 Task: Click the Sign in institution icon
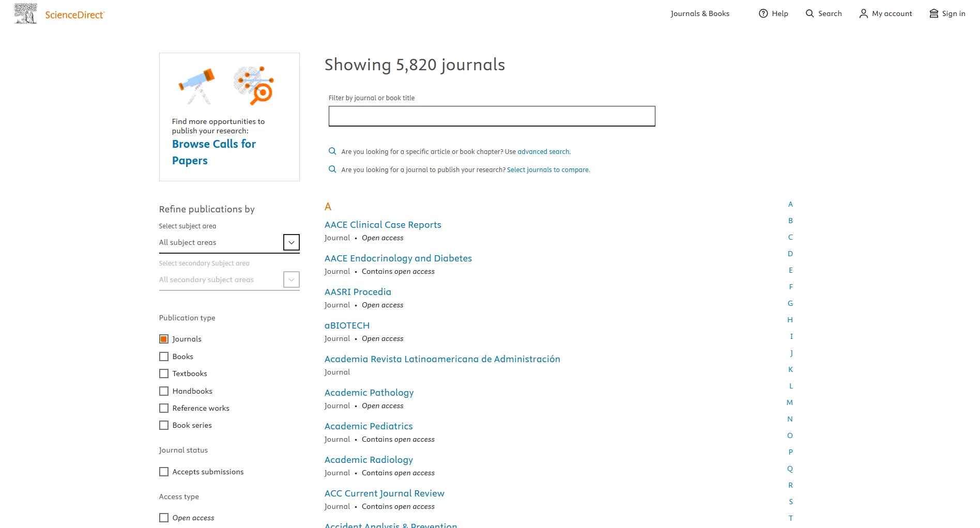[x=933, y=13]
